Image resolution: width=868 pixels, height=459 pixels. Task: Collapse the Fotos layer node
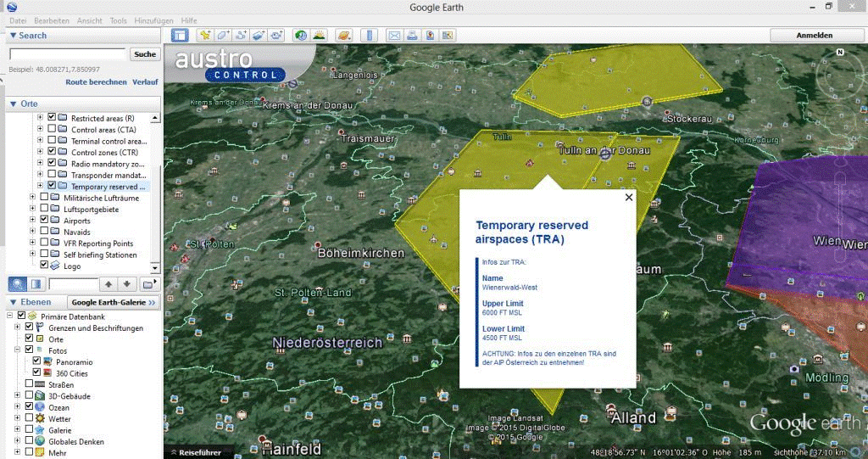click(17, 350)
